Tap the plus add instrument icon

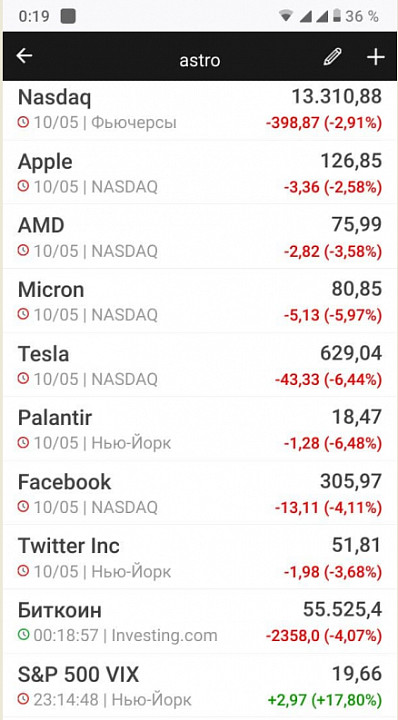tap(375, 57)
